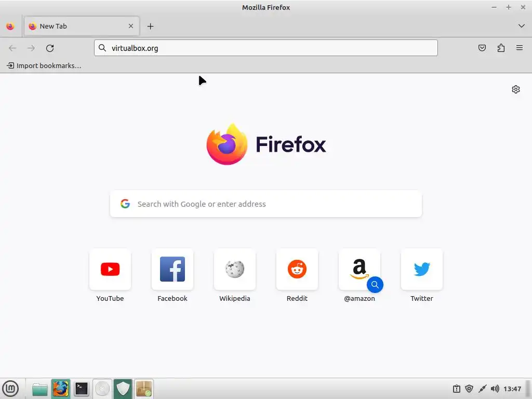Maximize the Firefox window
Image resolution: width=532 pixels, height=399 pixels.
click(508, 7)
